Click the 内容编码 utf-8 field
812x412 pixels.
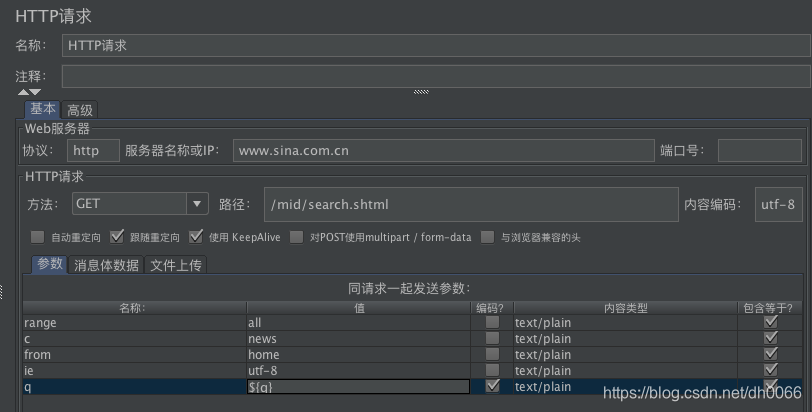pos(778,204)
